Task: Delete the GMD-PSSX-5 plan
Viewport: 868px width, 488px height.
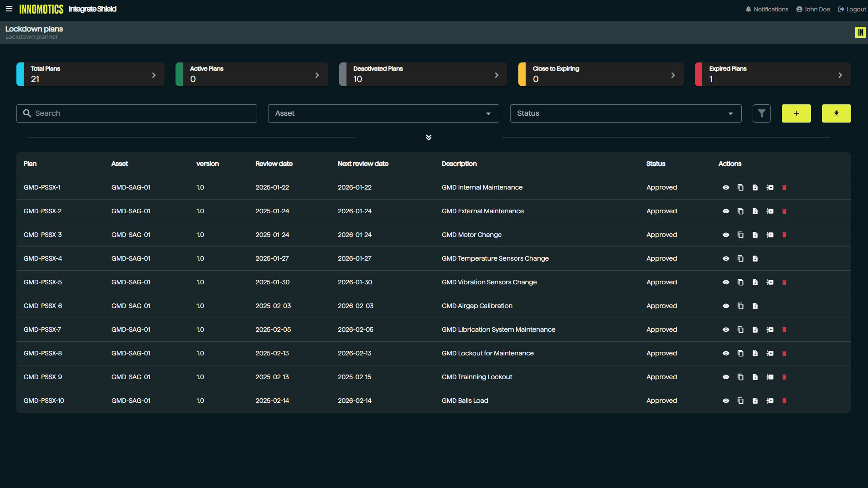Action: (x=784, y=283)
